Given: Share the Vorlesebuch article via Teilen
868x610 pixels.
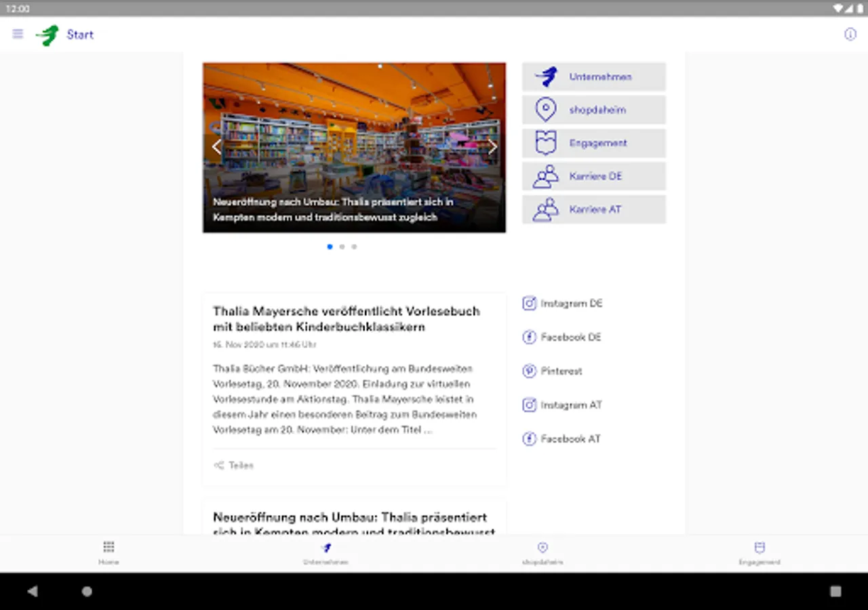Looking at the screenshot, I should pyautogui.click(x=233, y=465).
